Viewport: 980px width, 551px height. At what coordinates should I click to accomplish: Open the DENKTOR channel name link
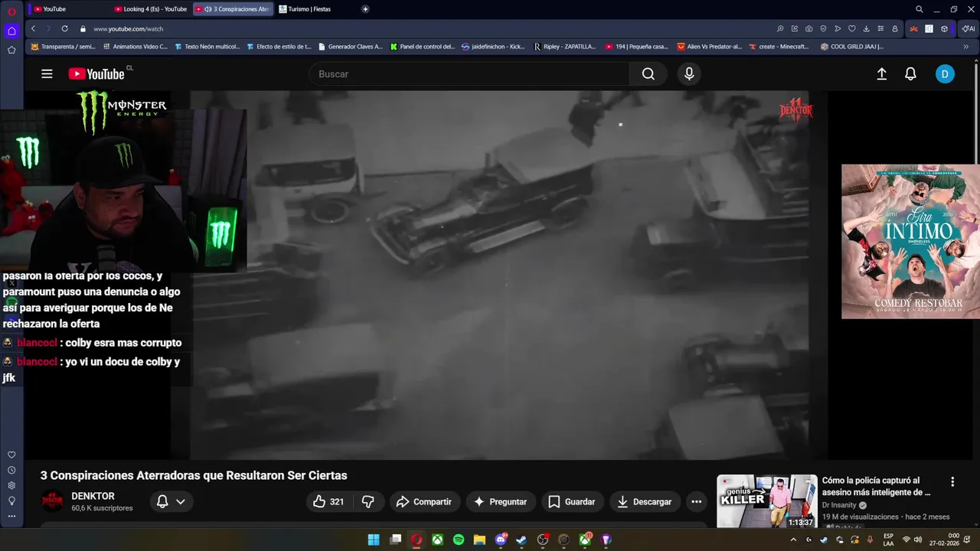[93, 496]
